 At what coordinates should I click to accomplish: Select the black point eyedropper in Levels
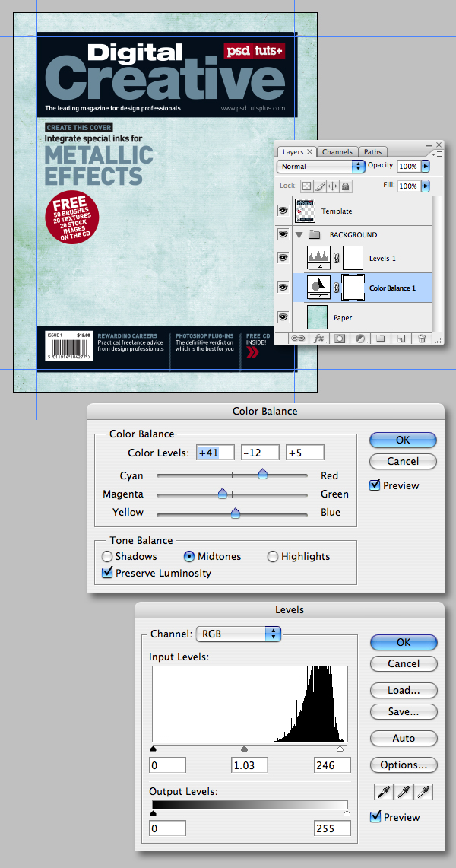tap(382, 792)
